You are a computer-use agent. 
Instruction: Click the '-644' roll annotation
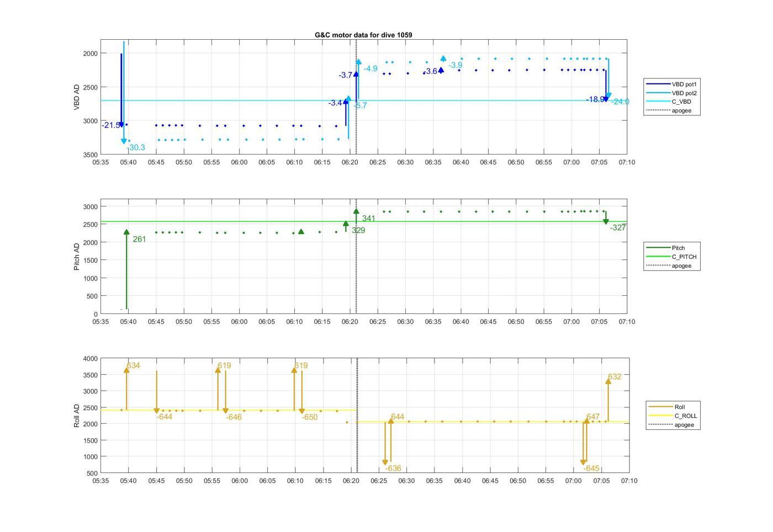click(165, 417)
